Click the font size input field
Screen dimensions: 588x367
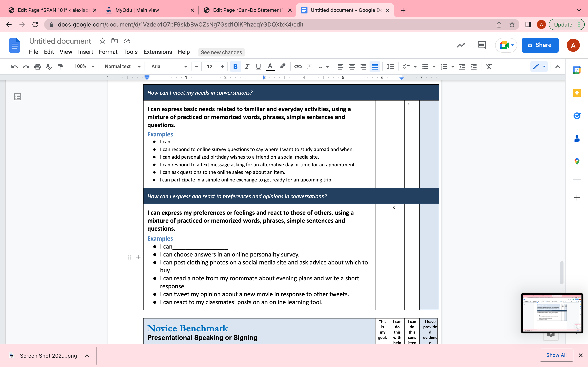[x=209, y=66]
